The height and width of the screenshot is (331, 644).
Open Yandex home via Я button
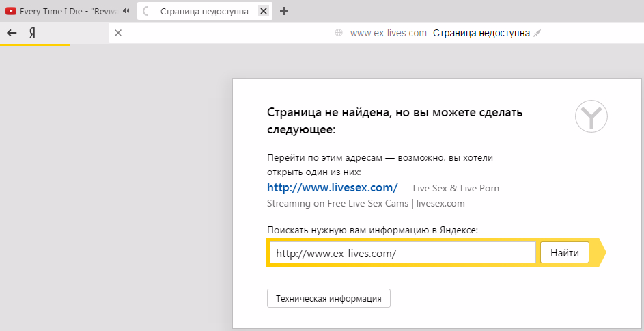coord(31,33)
